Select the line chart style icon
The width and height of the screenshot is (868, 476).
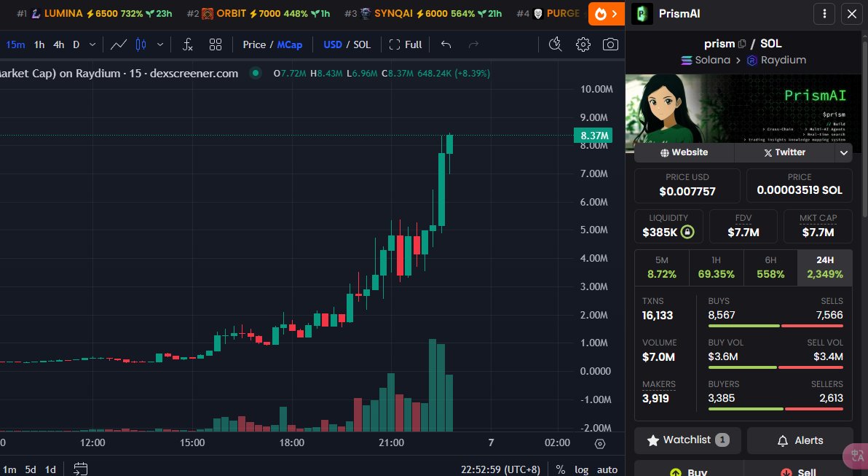pyautogui.click(x=119, y=44)
